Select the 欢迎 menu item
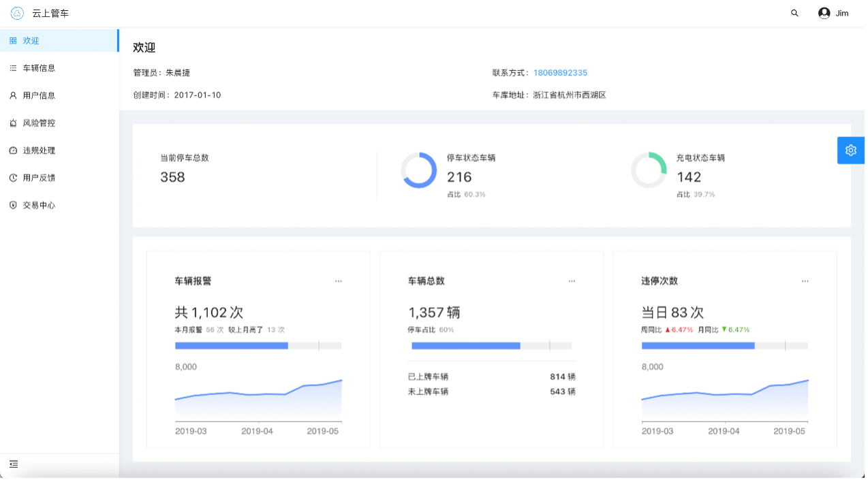Image resolution: width=868 pixels, height=480 pixels. [31, 41]
